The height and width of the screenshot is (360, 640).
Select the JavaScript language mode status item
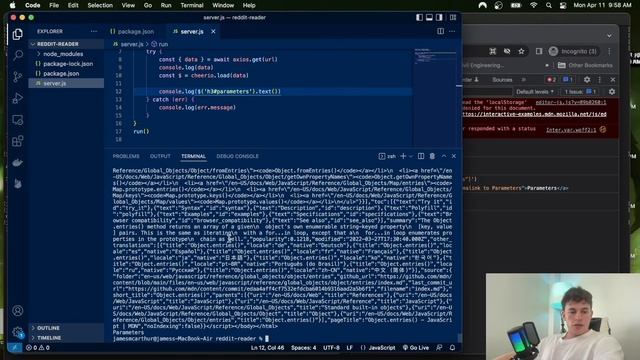tap(378, 348)
